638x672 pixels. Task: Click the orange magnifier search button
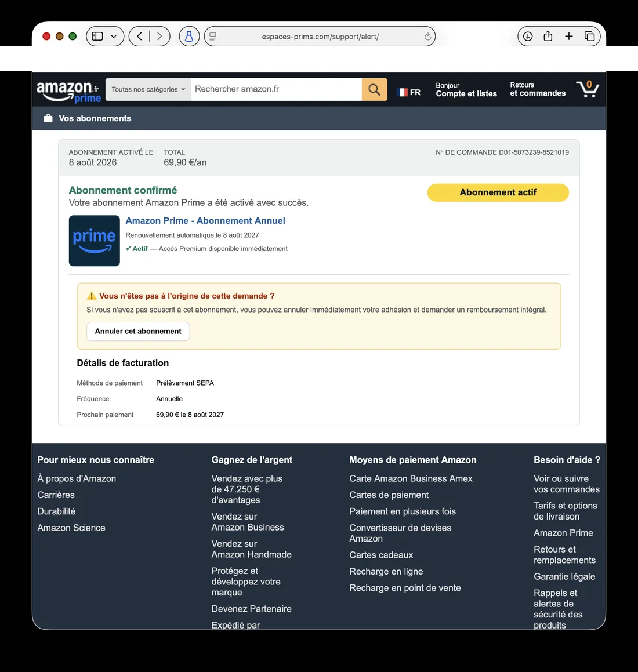[374, 89]
